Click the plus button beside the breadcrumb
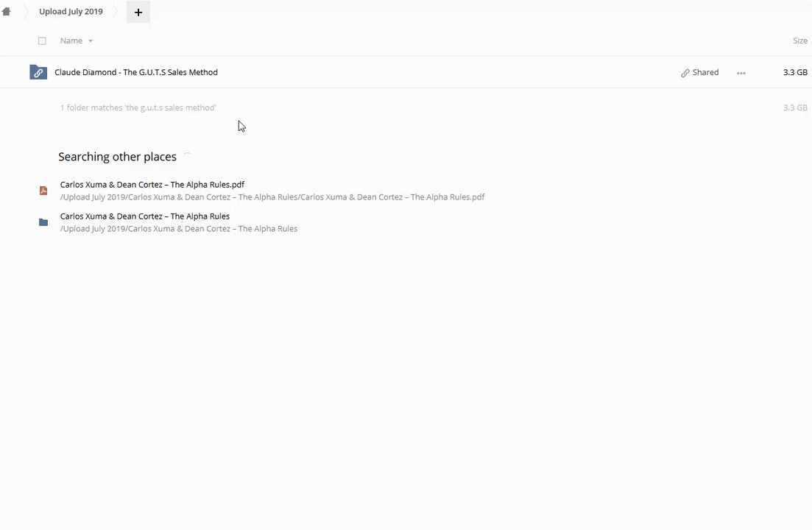The height and width of the screenshot is (530, 812). point(138,13)
